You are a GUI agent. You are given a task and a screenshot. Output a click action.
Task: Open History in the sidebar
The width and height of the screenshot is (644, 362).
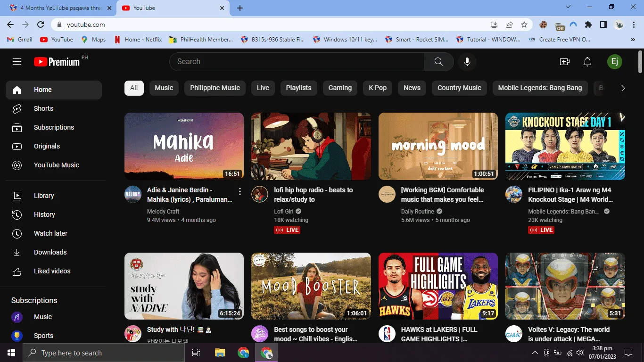54,214
